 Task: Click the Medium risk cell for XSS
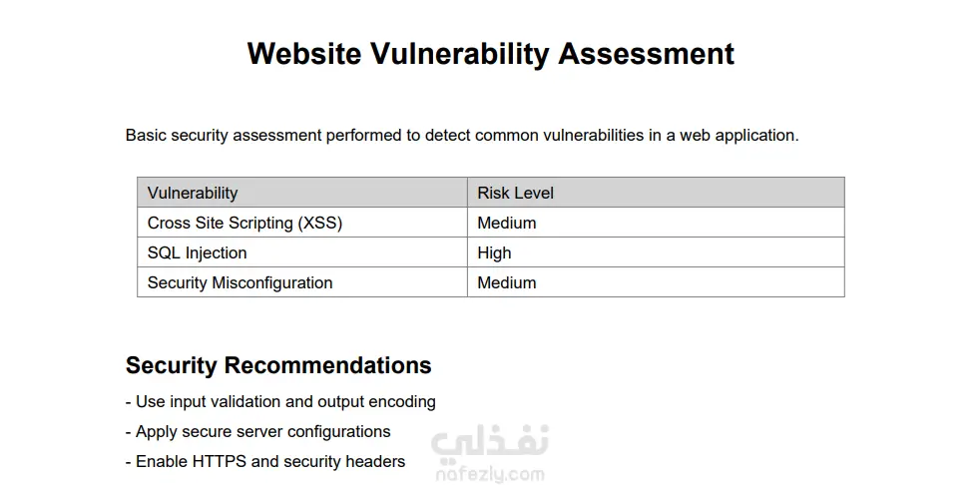656,223
